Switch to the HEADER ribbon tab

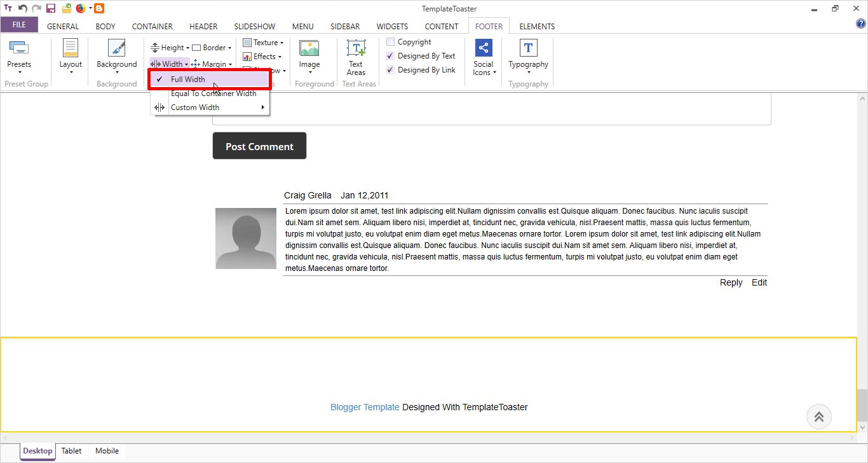coord(203,26)
